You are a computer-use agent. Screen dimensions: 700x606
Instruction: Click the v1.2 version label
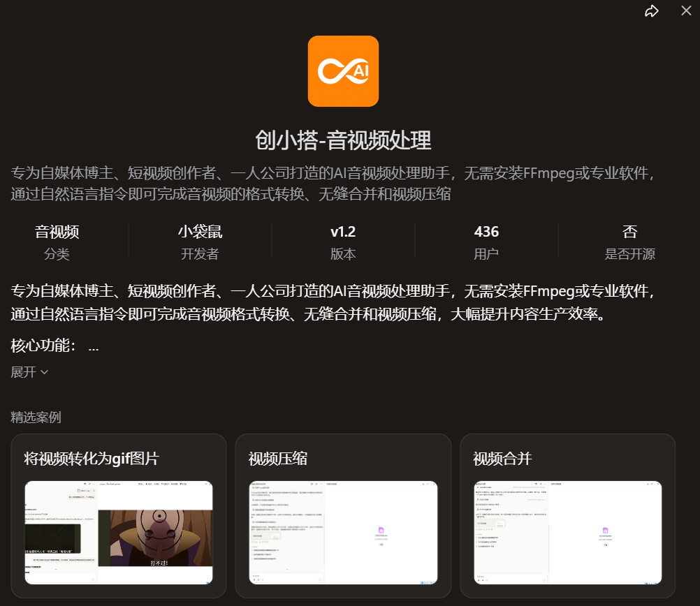pyautogui.click(x=343, y=231)
